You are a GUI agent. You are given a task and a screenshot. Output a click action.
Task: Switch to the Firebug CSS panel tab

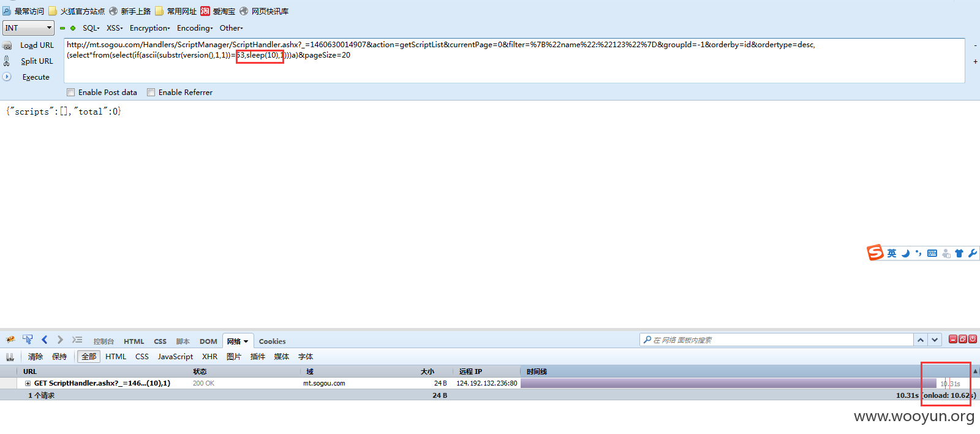point(160,341)
